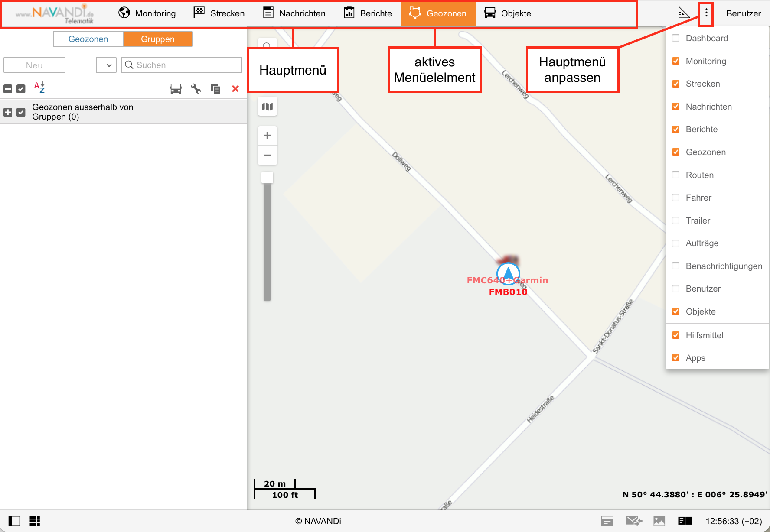This screenshot has width=770, height=532.
Task: Click the map zoom slider handle
Action: pos(267,178)
